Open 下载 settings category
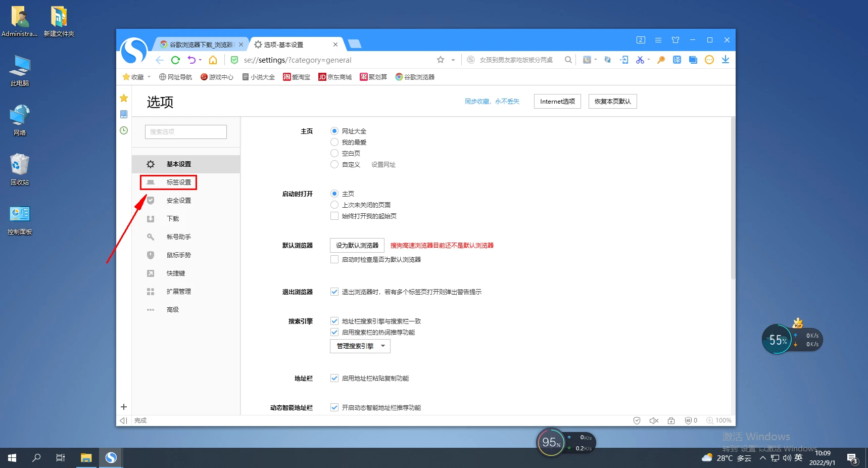868x468 pixels. 173,219
